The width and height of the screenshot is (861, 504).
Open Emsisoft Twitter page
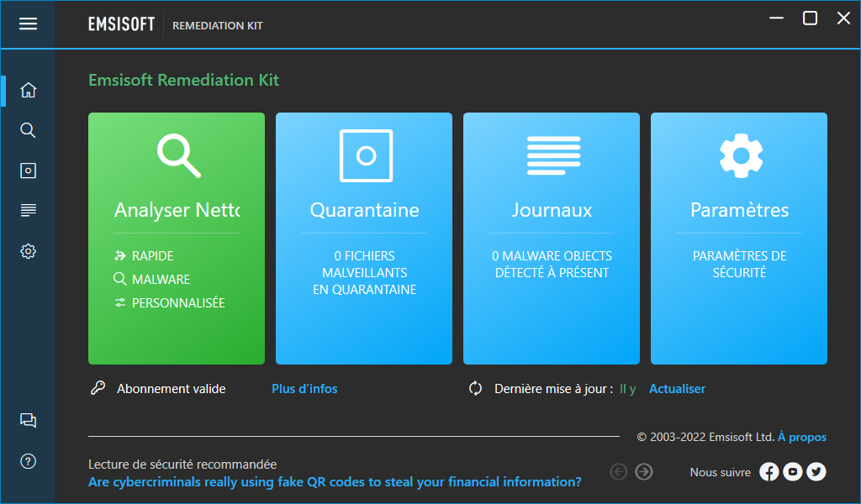click(x=816, y=471)
